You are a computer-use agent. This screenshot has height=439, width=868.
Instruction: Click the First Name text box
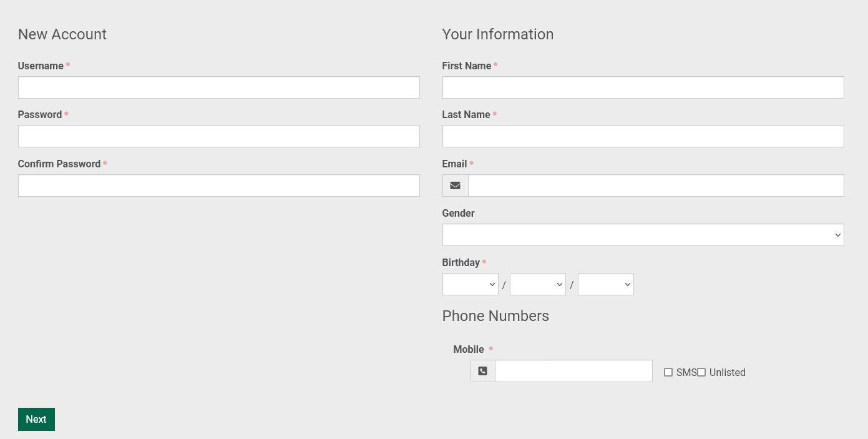coord(643,87)
